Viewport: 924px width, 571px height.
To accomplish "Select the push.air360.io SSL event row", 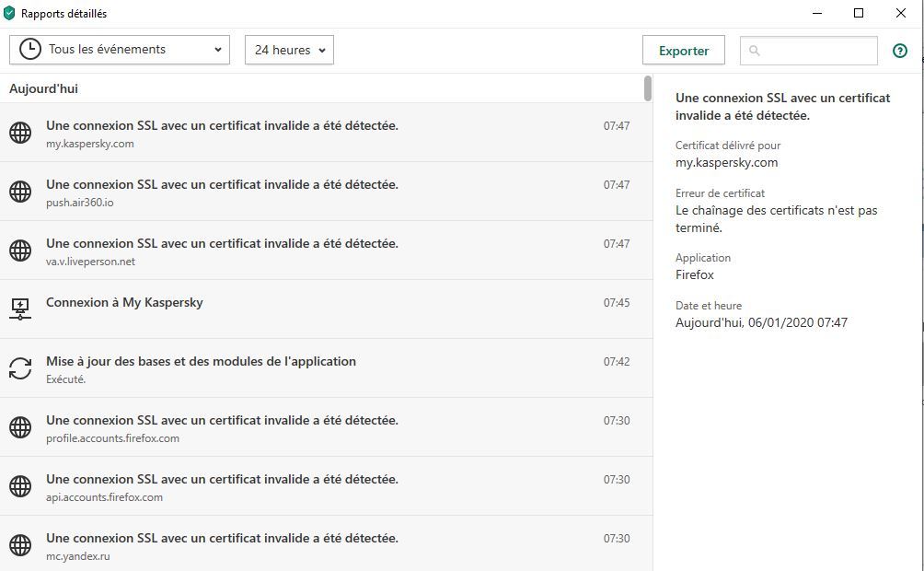I will (x=322, y=192).
